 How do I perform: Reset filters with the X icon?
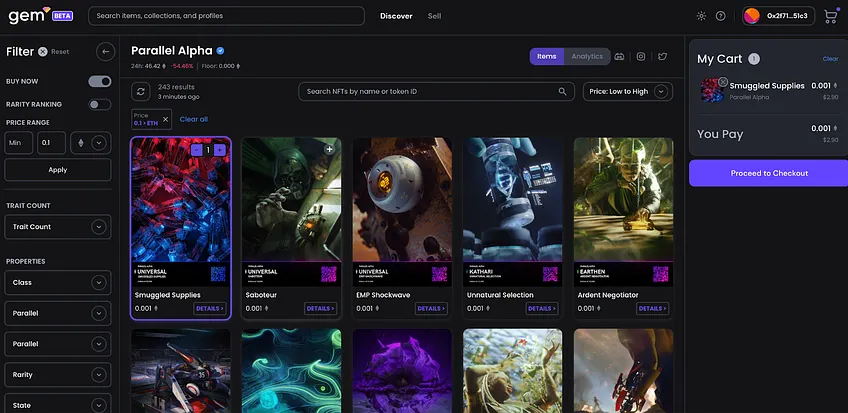[x=43, y=51]
